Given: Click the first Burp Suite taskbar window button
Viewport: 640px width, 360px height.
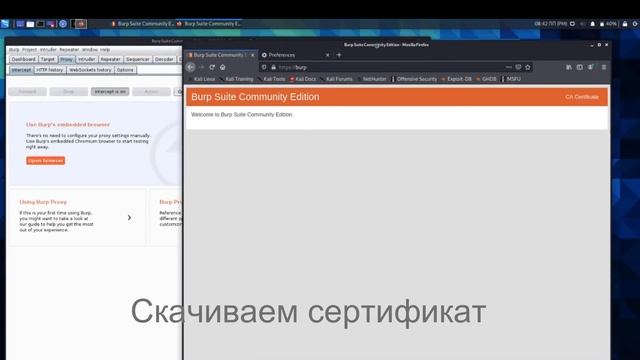Looking at the screenshot, I should coord(142,24).
